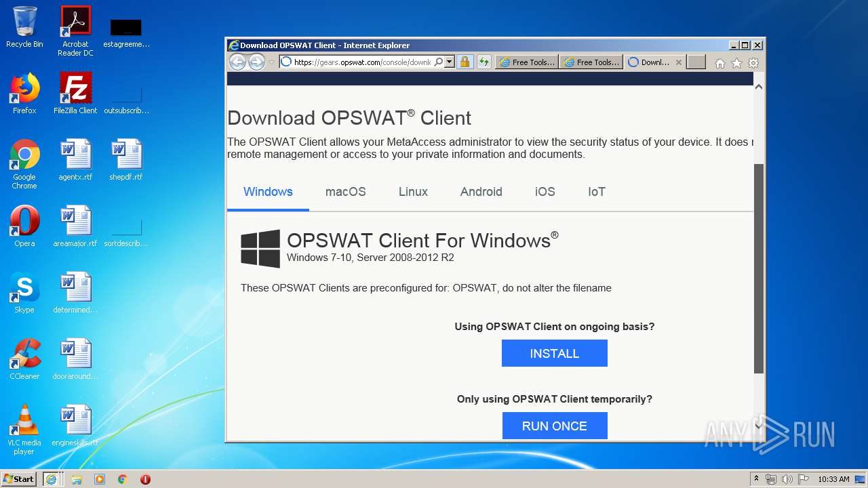Select the Skype desktop icon
This screenshot has width=868, height=488.
pyautogui.click(x=24, y=293)
